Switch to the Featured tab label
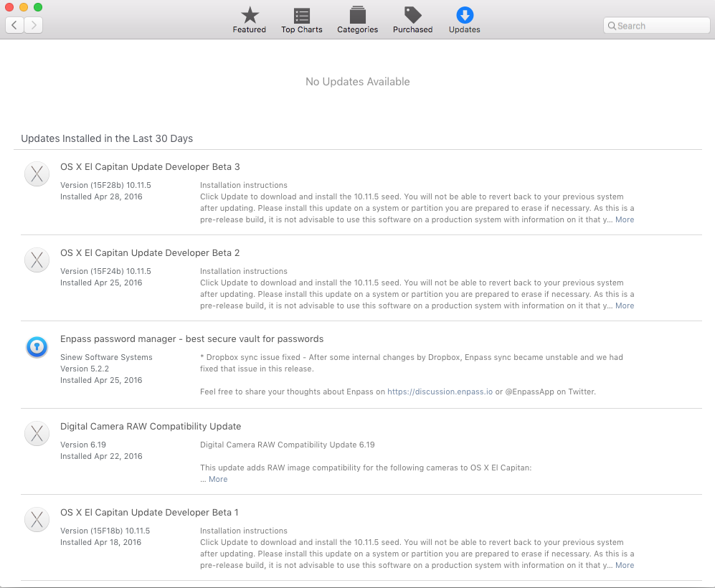 (250, 29)
